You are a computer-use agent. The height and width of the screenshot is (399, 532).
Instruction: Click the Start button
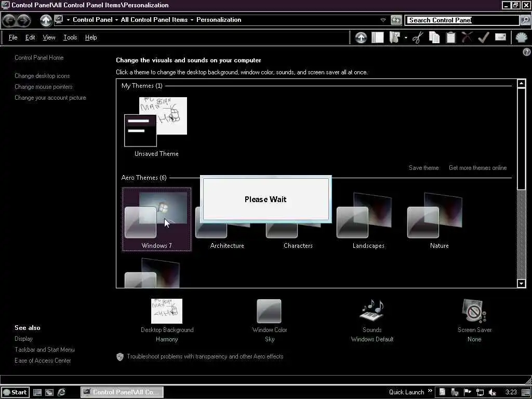[x=15, y=392]
